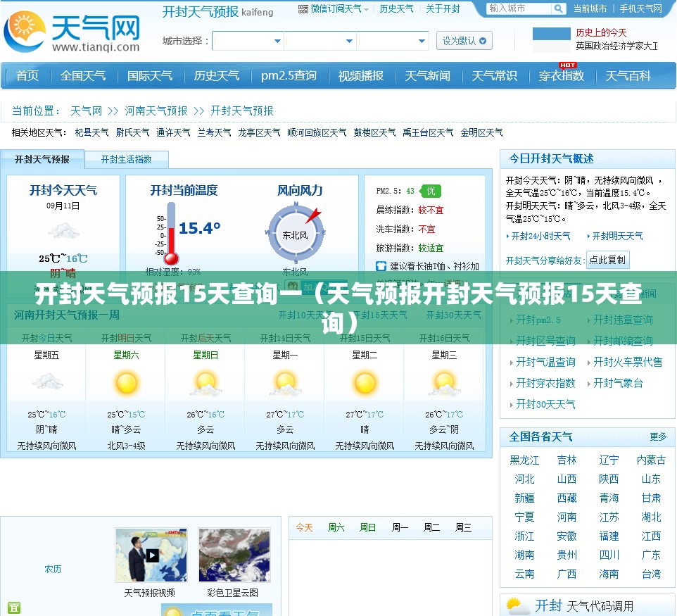Open the 历史天气 navigation menu item
The width and height of the screenshot is (677, 616).
tap(216, 76)
